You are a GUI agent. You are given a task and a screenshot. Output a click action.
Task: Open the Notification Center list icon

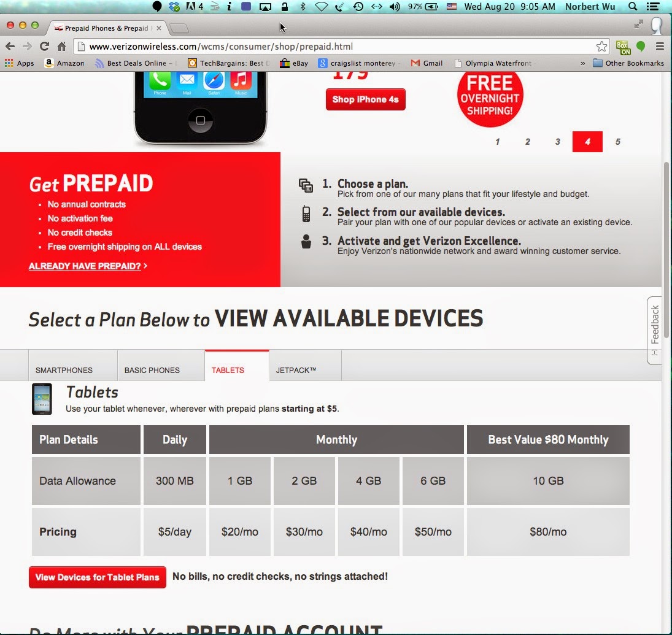coord(653,6)
